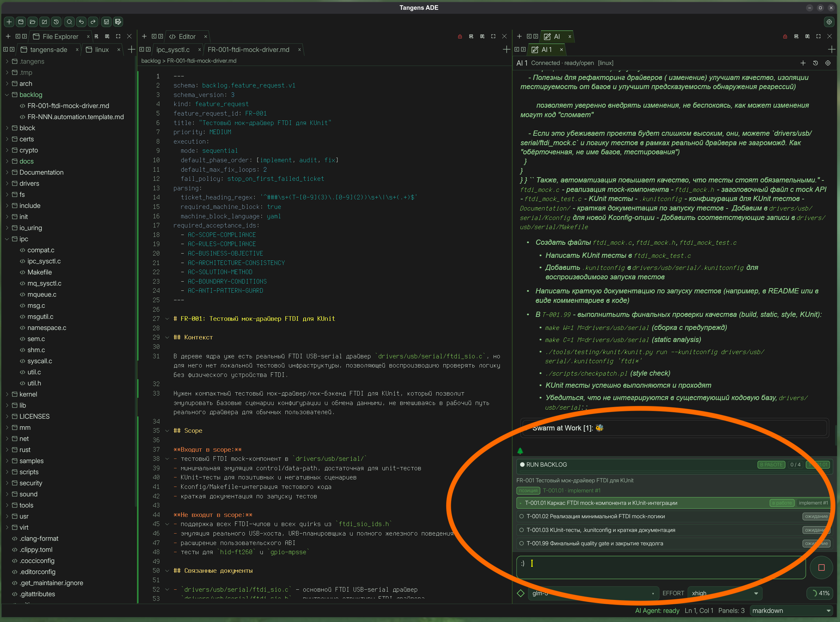Image resolution: width=840 pixels, height=622 pixels.
Task: Select ticket T-001.03 radio circle
Action: pos(522,530)
